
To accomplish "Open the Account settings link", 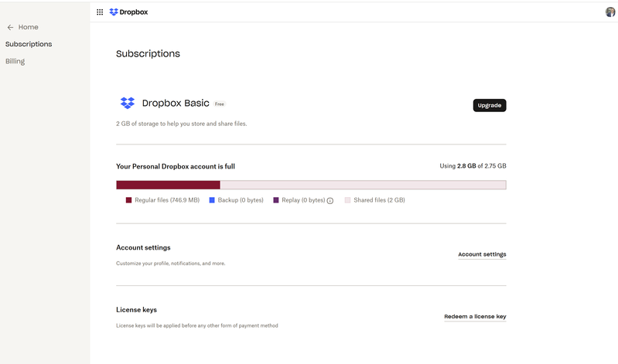I will (x=482, y=254).
